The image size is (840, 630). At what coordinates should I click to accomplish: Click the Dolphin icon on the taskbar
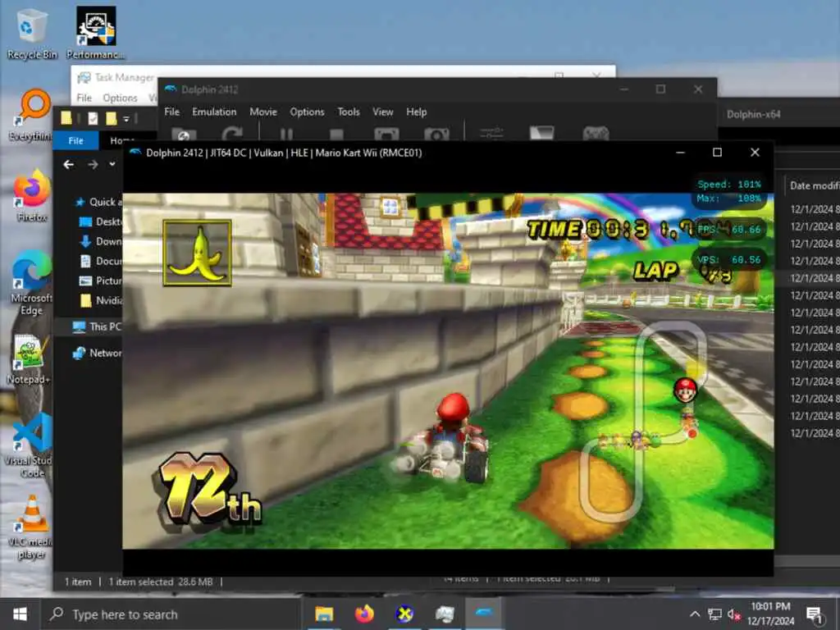484,614
